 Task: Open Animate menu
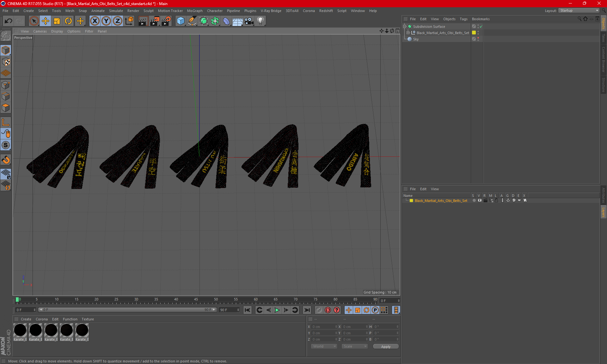click(x=98, y=11)
